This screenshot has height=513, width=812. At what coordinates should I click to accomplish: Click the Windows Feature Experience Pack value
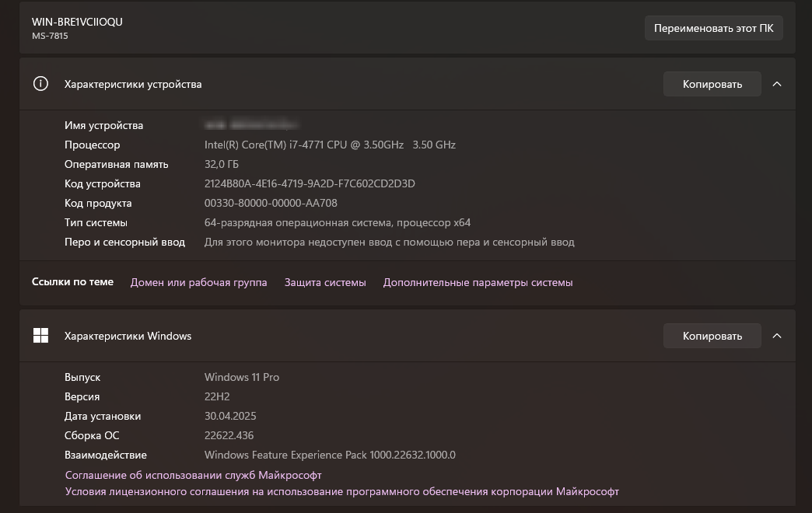(x=330, y=455)
